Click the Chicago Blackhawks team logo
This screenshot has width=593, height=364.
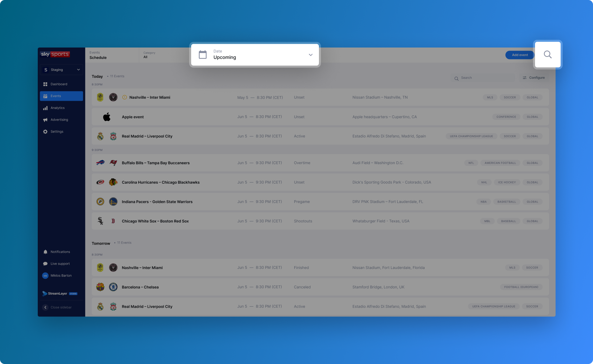pos(113,182)
